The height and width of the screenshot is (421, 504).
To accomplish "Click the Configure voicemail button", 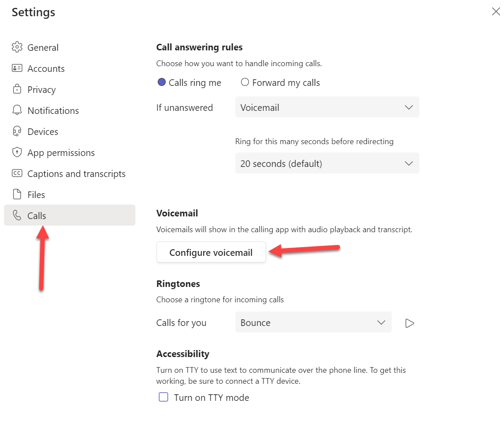I will pyautogui.click(x=211, y=252).
